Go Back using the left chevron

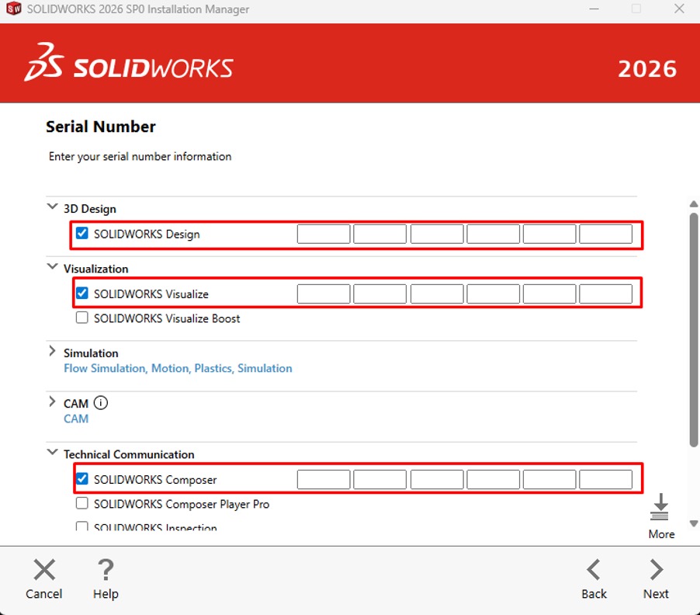(x=594, y=569)
